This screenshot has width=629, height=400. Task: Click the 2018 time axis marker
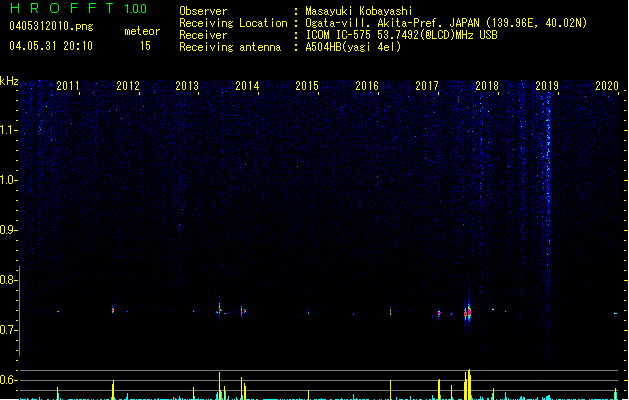(x=487, y=86)
